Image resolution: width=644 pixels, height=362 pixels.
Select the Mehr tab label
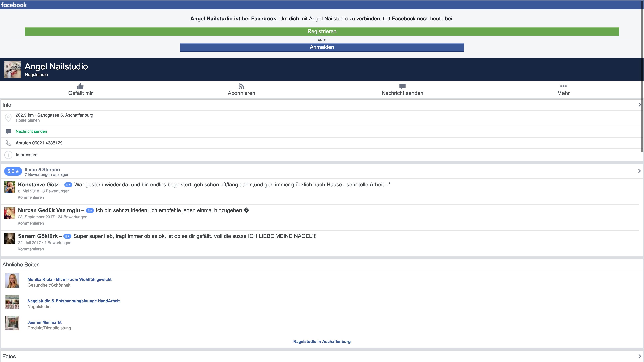563,93
